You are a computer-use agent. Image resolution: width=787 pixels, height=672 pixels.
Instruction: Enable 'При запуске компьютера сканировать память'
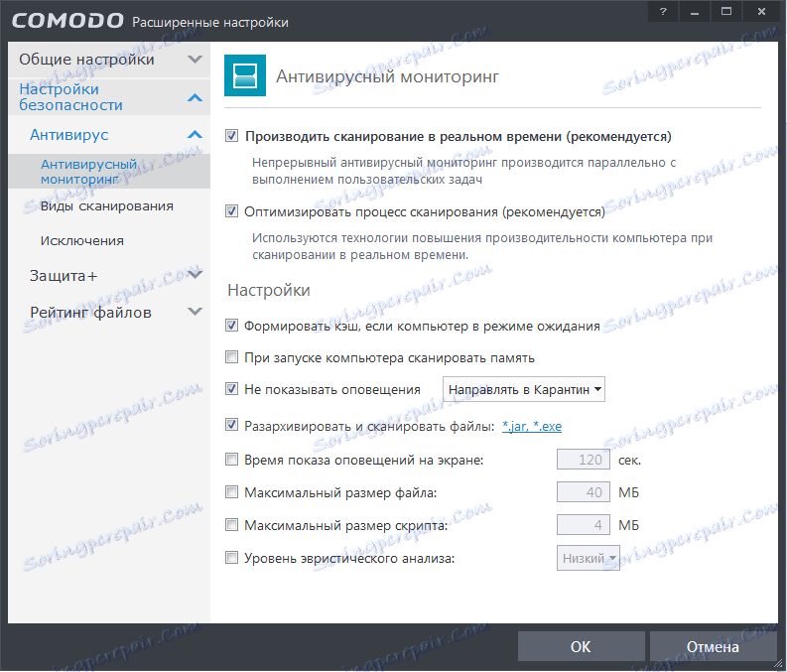(x=231, y=357)
